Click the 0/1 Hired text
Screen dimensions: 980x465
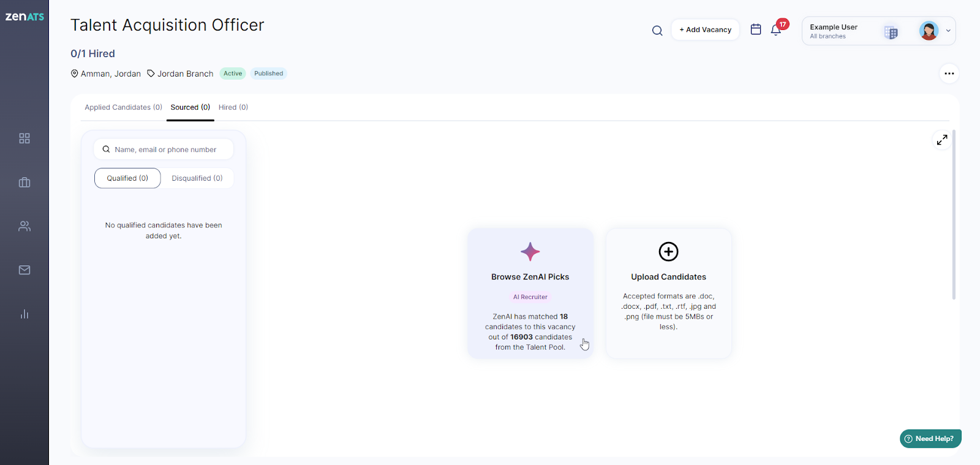click(x=92, y=54)
